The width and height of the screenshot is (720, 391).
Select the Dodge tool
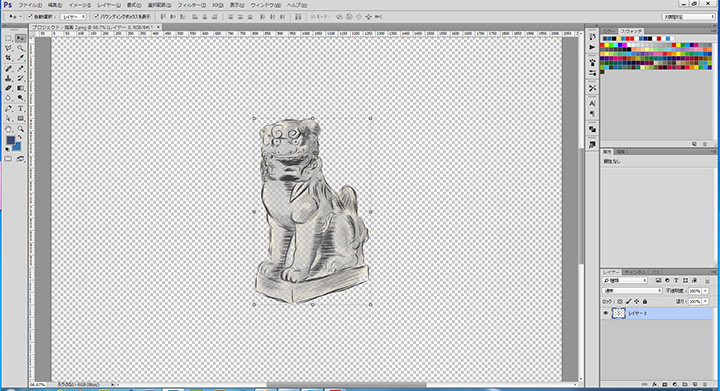20,98
